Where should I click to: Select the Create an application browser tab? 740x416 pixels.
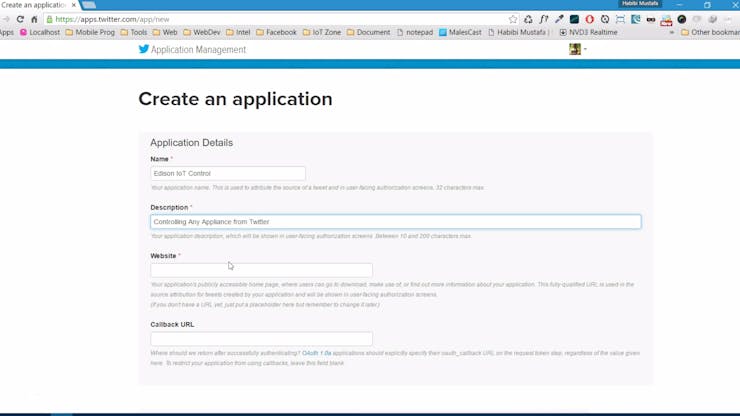coord(34,5)
